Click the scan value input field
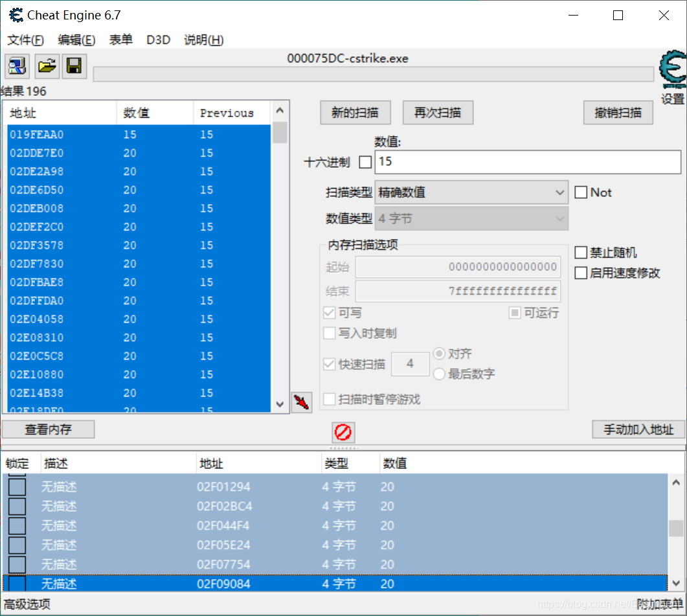 click(x=528, y=162)
